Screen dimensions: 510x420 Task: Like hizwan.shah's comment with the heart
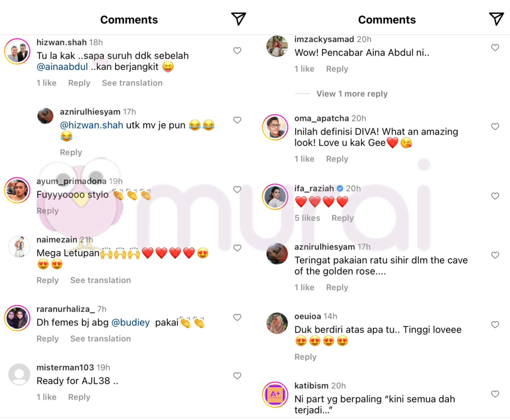[237, 50]
